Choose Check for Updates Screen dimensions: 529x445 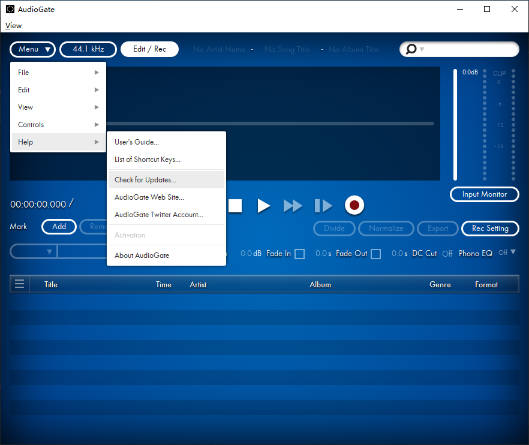coord(166,180)
